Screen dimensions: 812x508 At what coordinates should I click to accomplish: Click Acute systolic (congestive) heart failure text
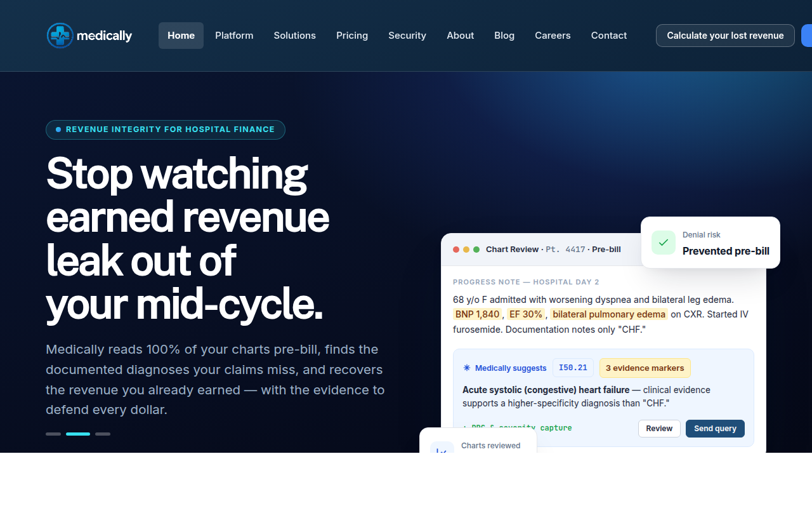(546, 390)
